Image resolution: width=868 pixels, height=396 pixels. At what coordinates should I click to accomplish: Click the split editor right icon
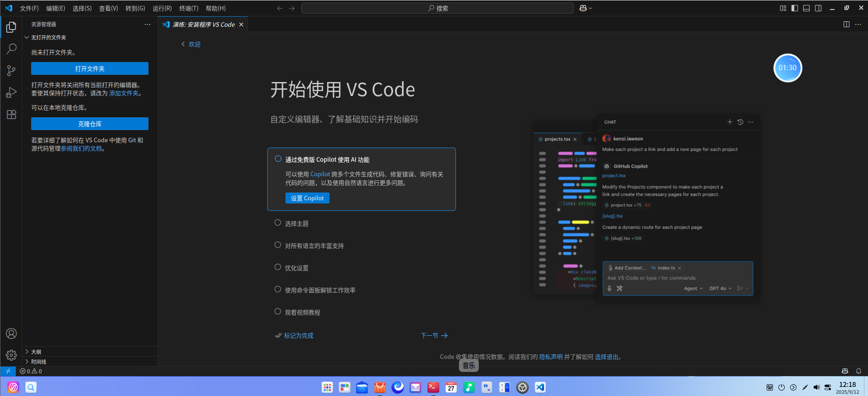pos(846,24)
